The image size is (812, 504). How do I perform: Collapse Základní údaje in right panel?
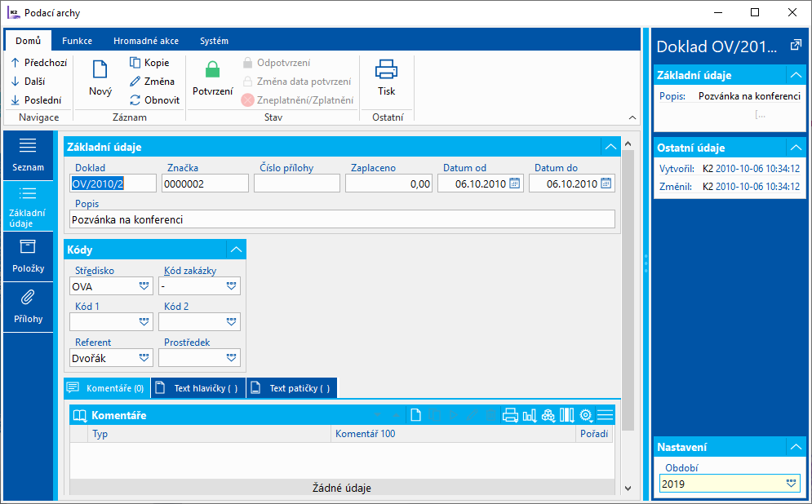coord(796,75)
